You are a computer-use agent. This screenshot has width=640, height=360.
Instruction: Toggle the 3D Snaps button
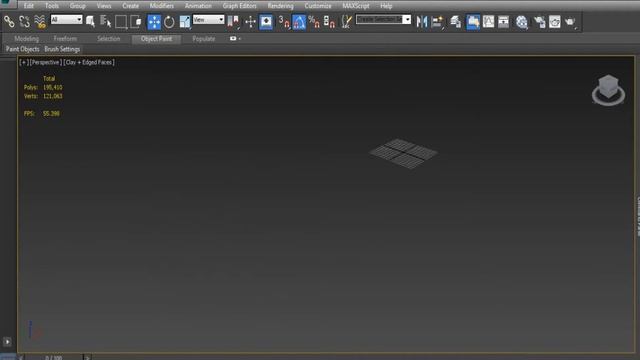coord(284,22)
